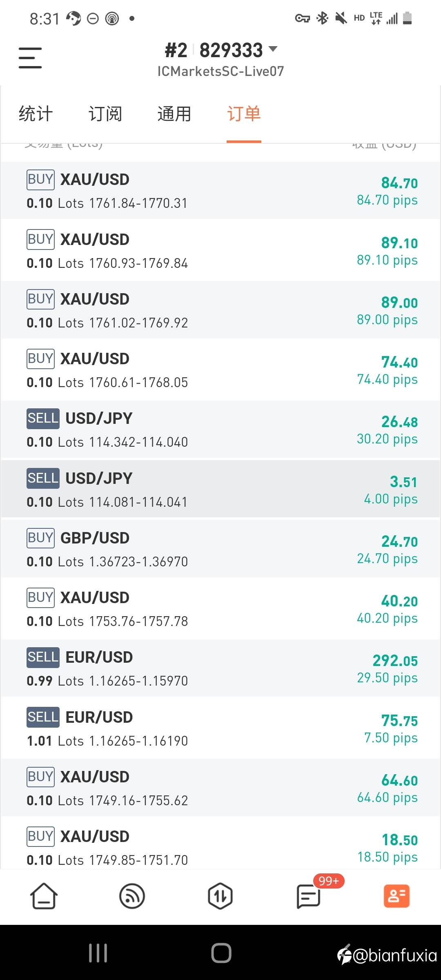The height and width of the screenshot is (980, 441).
Task: Tap the home icon in bottom bar
Action: point(44,896)
